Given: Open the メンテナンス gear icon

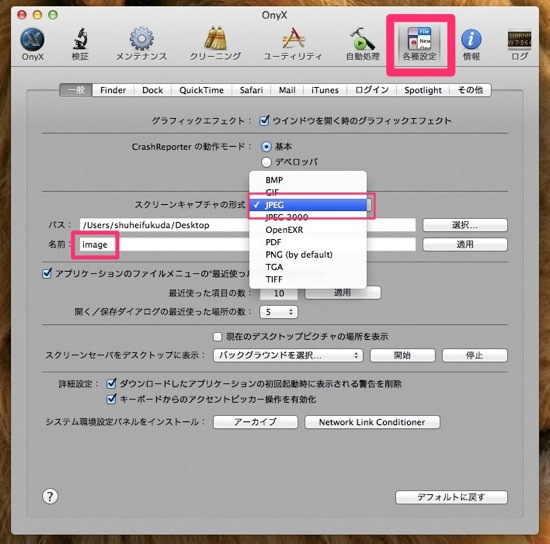Looking at the screenshot, I should (141, 44).
